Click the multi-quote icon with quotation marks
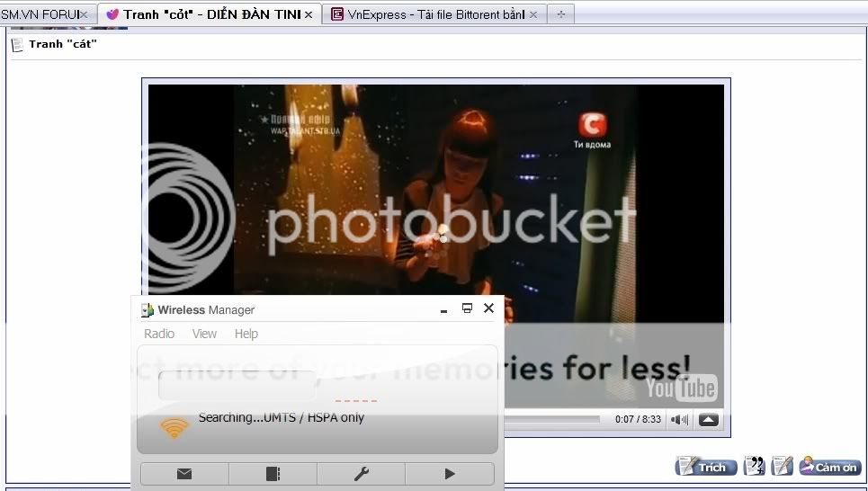 [x=755, y=467]
